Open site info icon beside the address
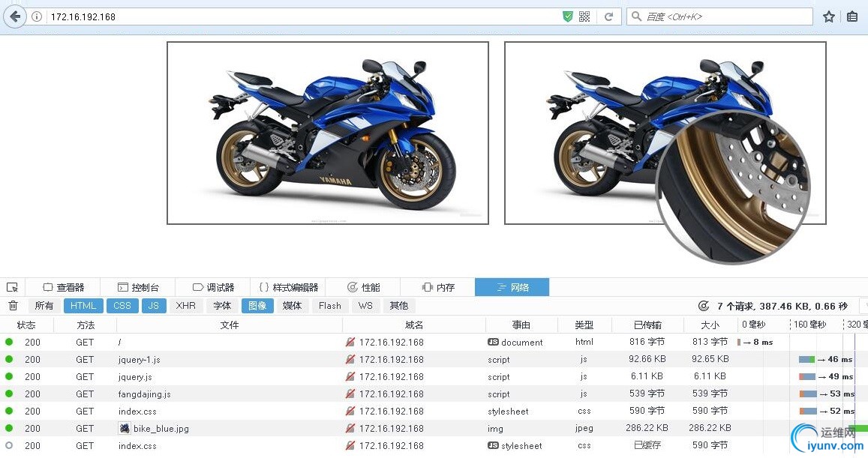Viewport: 868px width, 458px height. 37,16
